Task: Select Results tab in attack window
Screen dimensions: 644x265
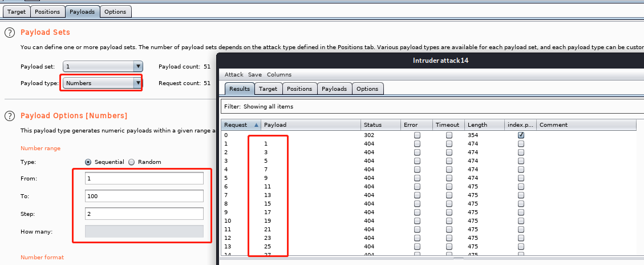Action: [240, 89]
